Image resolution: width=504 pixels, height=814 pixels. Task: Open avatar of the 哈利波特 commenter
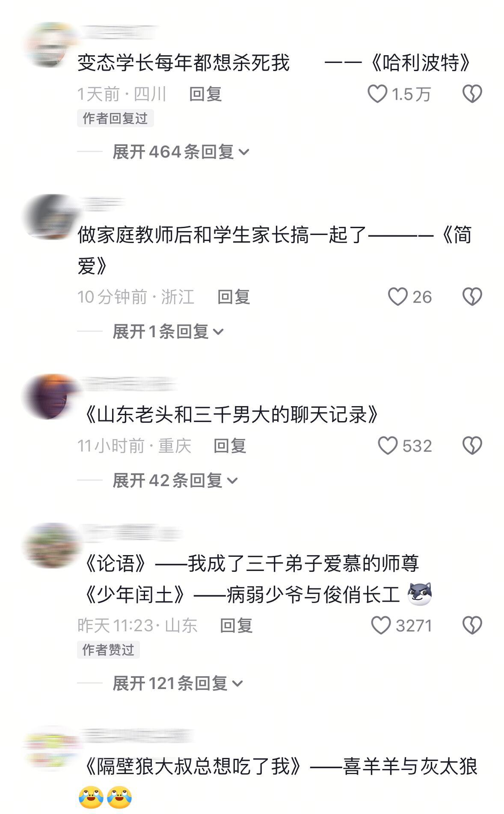(x=49, y=45)
